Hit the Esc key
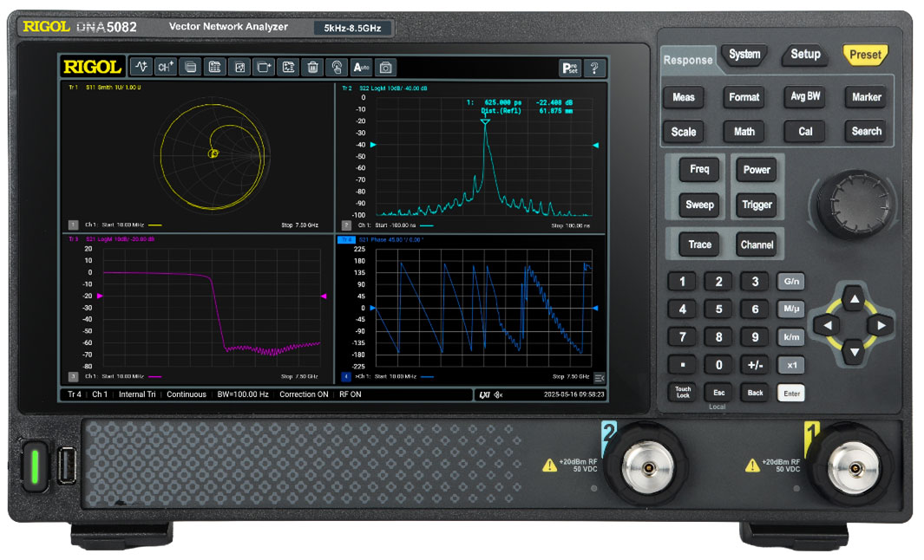Screen dimensions: 924x560 click(x=719, y=393)
